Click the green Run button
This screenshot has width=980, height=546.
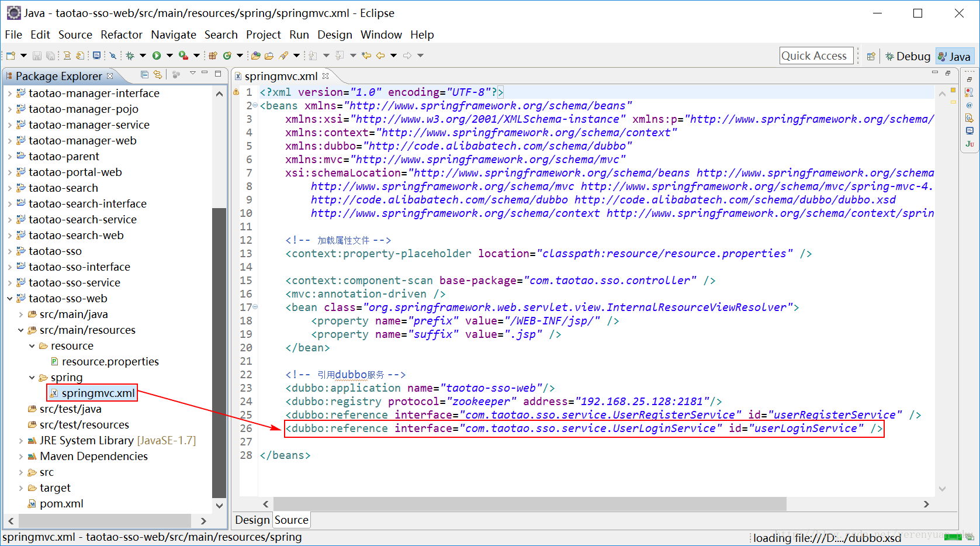pyautogui.click(x=157, y=56)
